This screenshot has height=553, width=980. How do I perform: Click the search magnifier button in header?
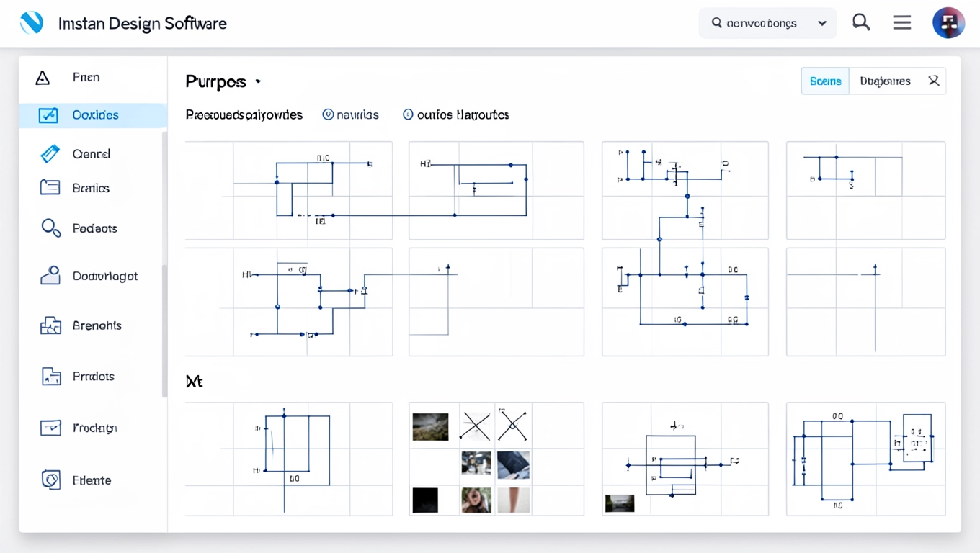click(x=861, y=23)
